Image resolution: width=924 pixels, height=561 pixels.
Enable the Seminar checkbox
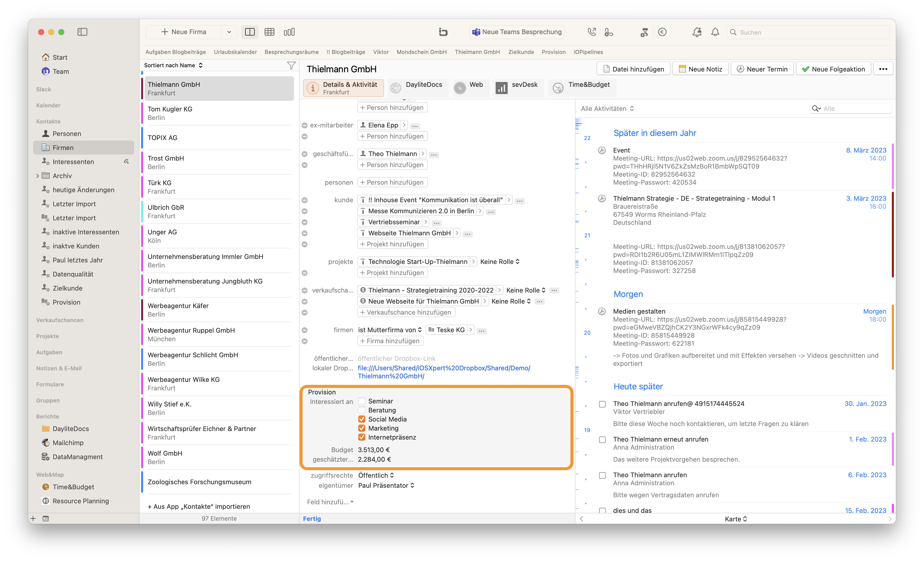[x=362, y=401]
